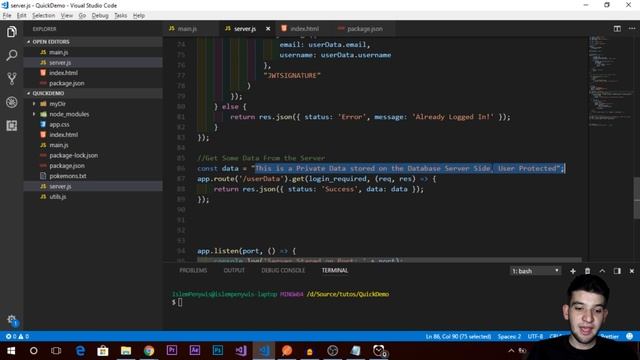Click Spaces: 2 indentation status entry
640x360 pixels.
[x=509, y=336]
